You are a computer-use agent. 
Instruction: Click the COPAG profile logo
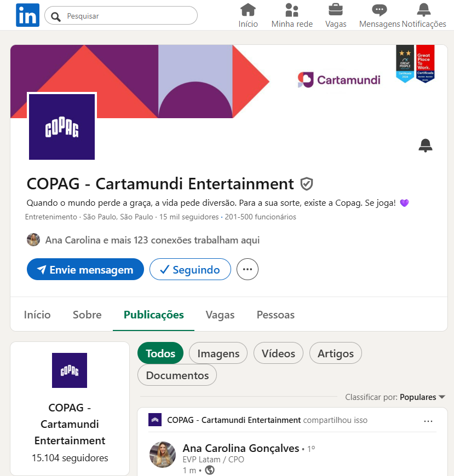click(x=62, y=126)
